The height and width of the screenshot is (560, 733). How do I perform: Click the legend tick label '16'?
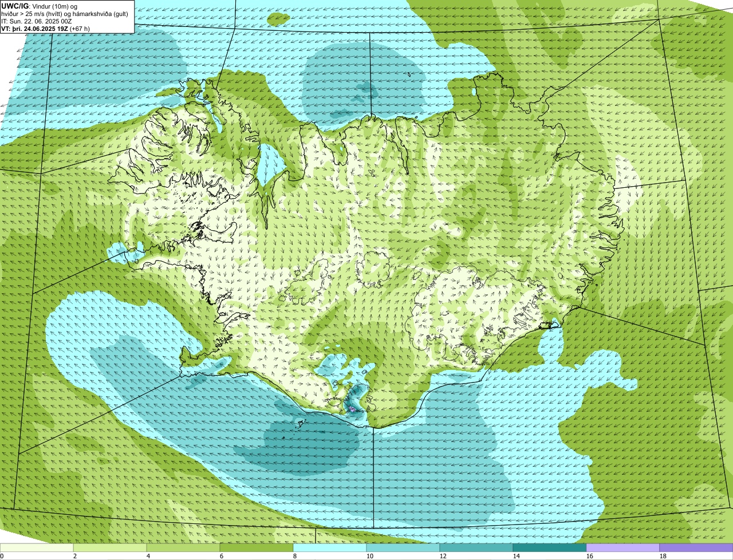589,556
